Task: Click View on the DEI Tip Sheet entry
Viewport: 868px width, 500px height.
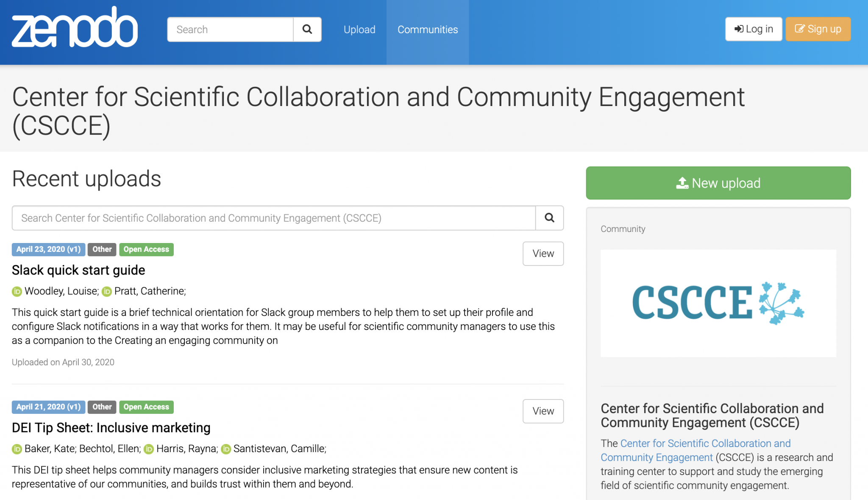Action: (x=543, y=411)
